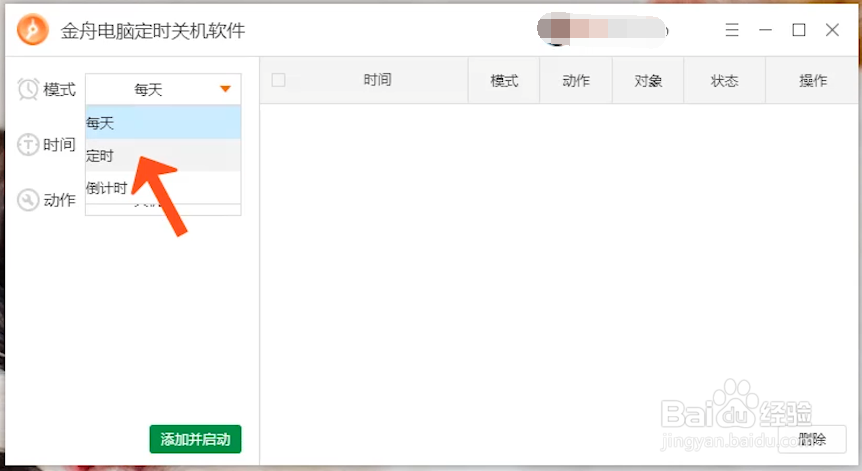The image size is (862, 471).
Task: Click the 模式 label text
Action: point(59,90)
